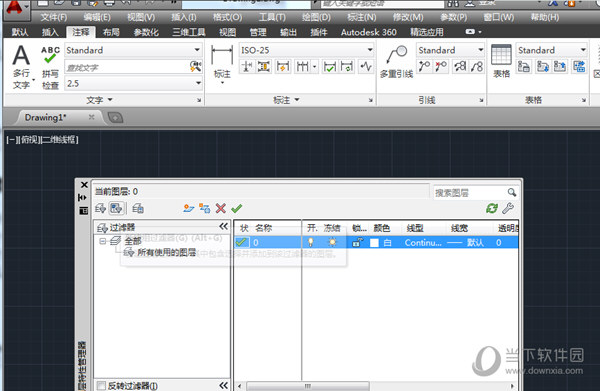Screen dimensions: 600x391
Task: Click the table extract data icon
Action: tap(579, 67)
